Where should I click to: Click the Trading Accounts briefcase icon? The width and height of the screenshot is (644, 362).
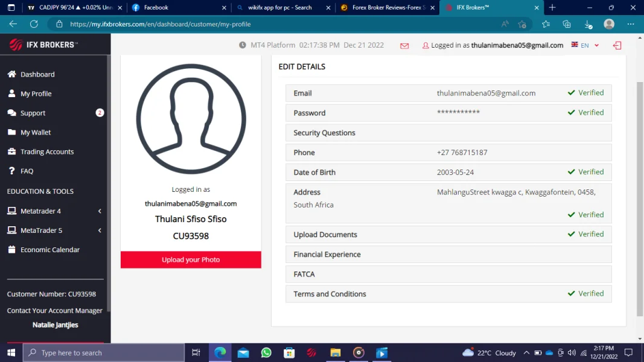(11, 151)
